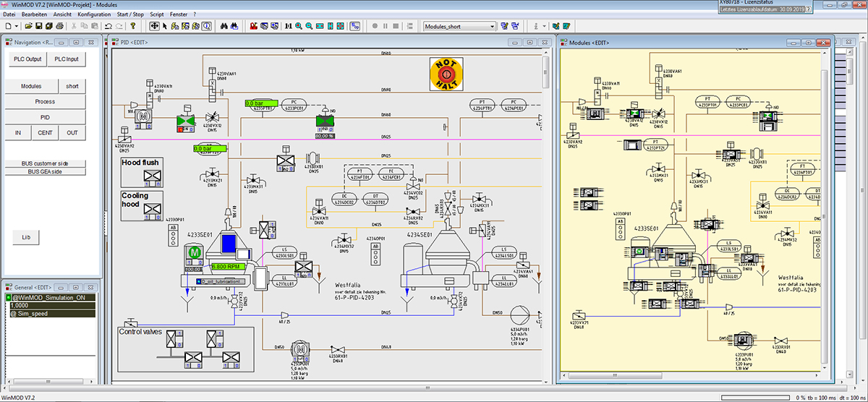Open the Modules_short dropdown list
Image resolution: width=868 pixels, height=402 pixels.
[492, 26]
